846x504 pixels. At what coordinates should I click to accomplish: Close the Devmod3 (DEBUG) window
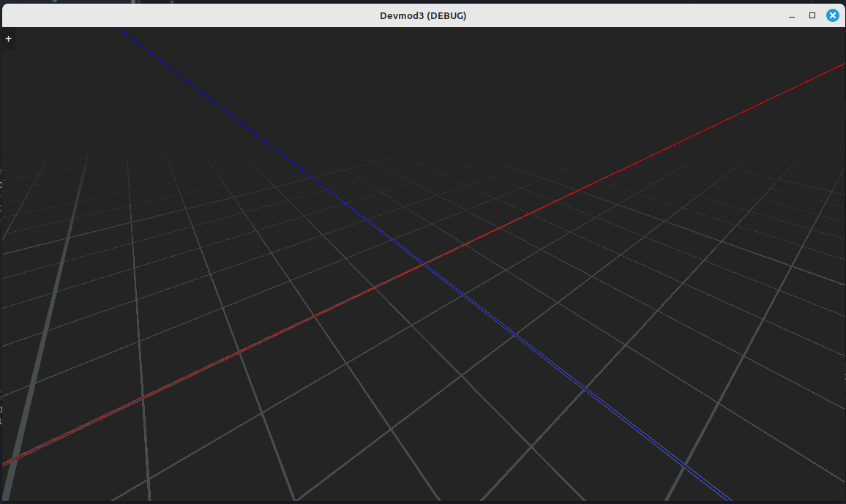pyautogui.click(x=833, y=15)
